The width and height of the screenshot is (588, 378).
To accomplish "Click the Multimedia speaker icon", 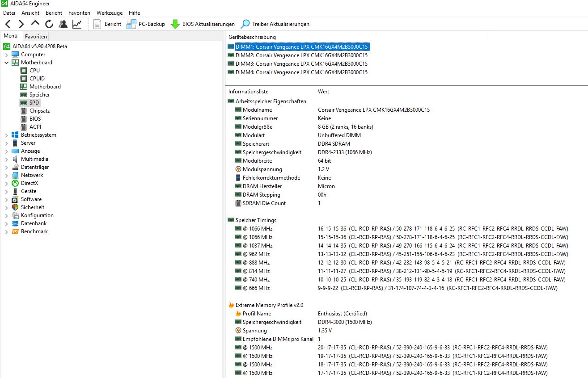I will 15,159.
